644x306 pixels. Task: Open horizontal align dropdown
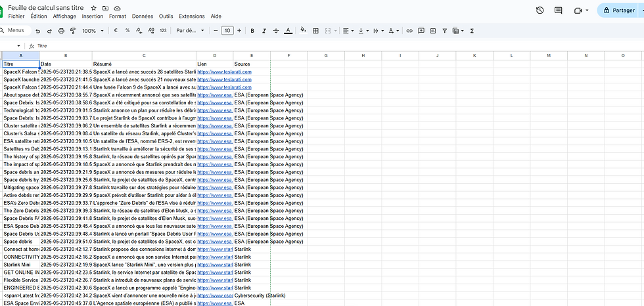[x=348, y=31]
